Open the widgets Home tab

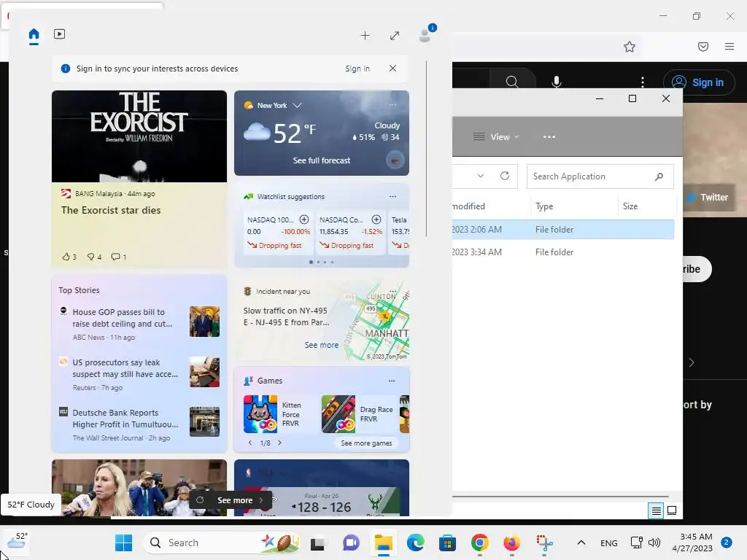(x=34, y=34)
